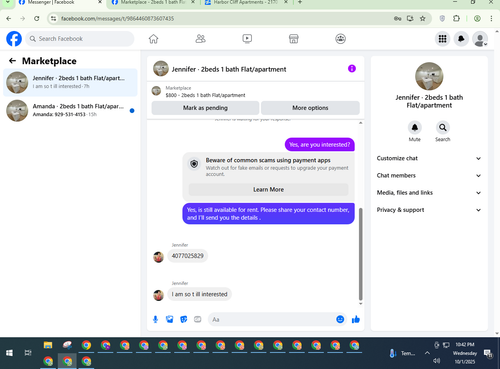Expand the Privacy & support section
Screen dimensions: 500x369
(x=429, y=210)
